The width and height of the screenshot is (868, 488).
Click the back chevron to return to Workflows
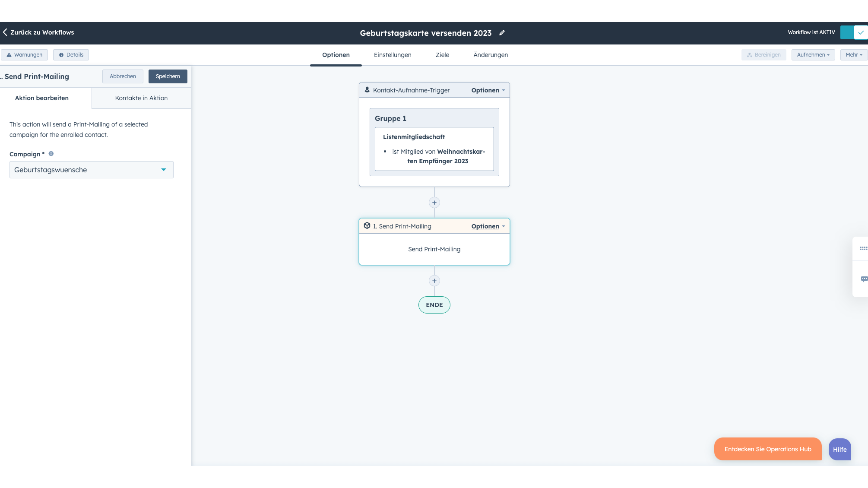point(5,32)
